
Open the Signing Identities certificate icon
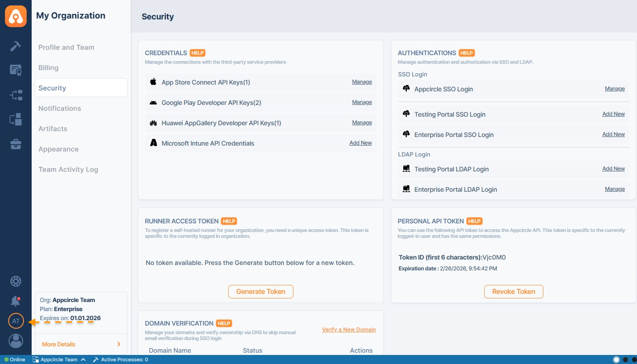click(16, 70)
